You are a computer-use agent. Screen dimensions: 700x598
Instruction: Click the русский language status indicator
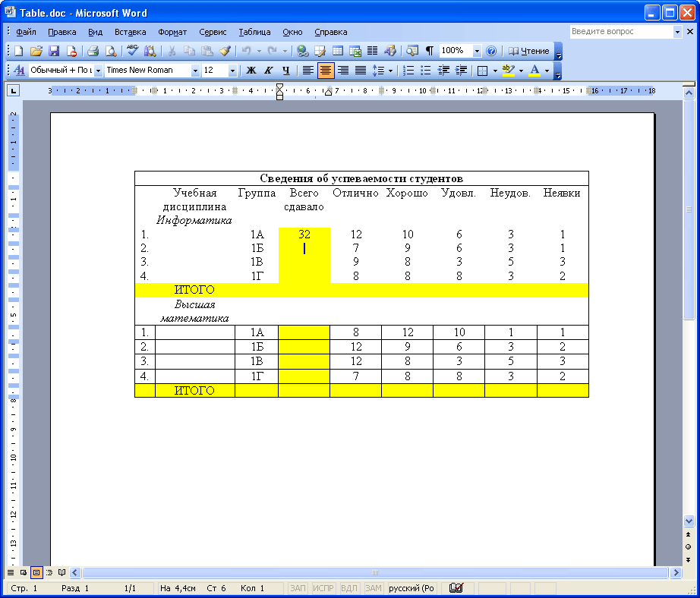(411, 588)
